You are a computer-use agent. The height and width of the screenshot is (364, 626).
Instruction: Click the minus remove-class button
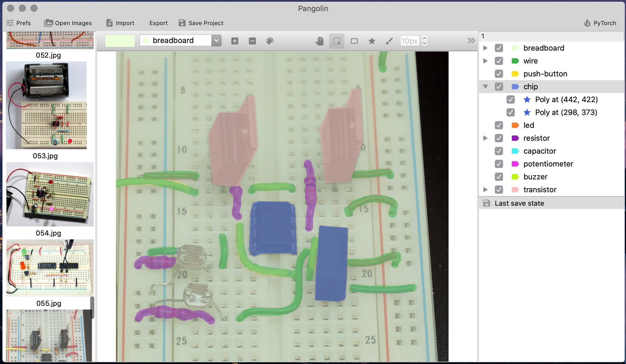click(252, 41)
